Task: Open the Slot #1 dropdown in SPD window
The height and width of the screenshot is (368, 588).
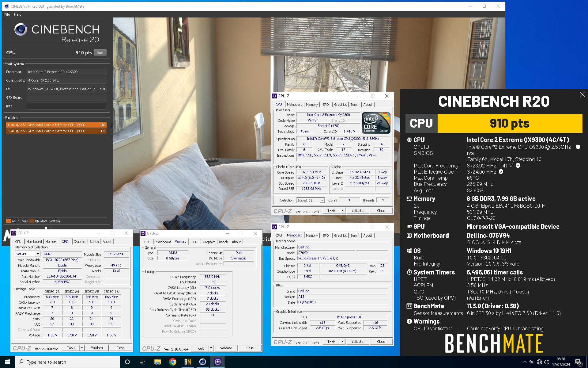Action: (x=38, y=254)
